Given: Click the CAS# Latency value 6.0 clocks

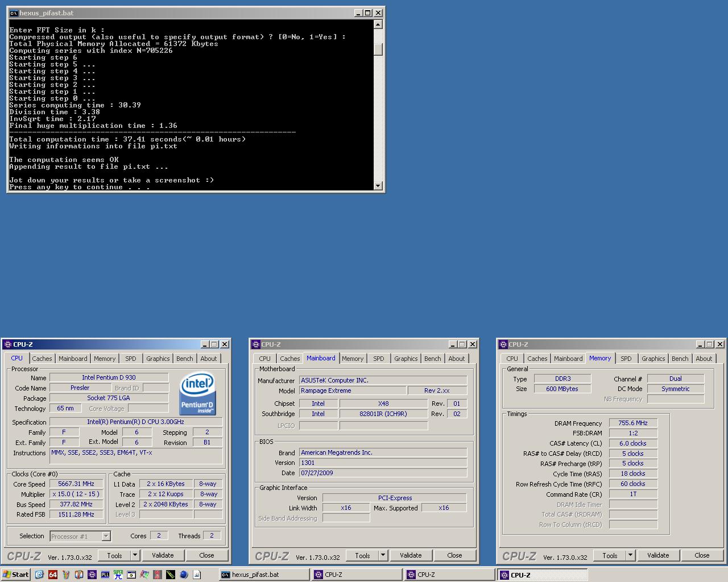Looking at the screenshot, I should (x=633, y=443).
